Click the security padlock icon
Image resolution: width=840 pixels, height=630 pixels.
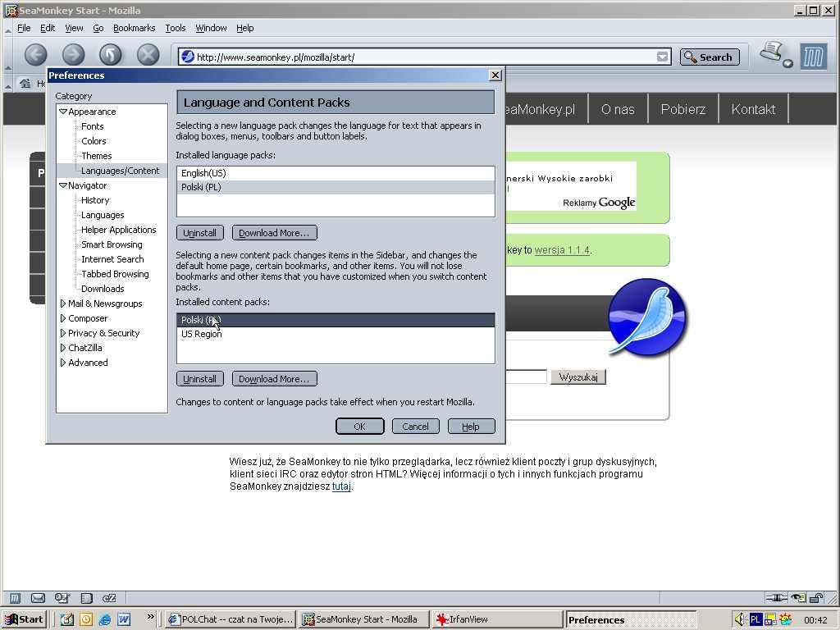(x=816, y=598)
